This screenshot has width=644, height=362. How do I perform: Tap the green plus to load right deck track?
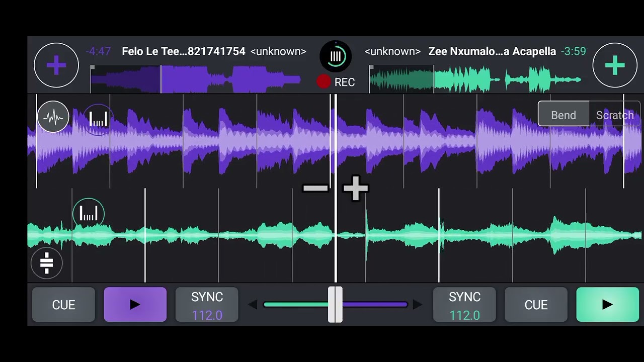point(615,65)
